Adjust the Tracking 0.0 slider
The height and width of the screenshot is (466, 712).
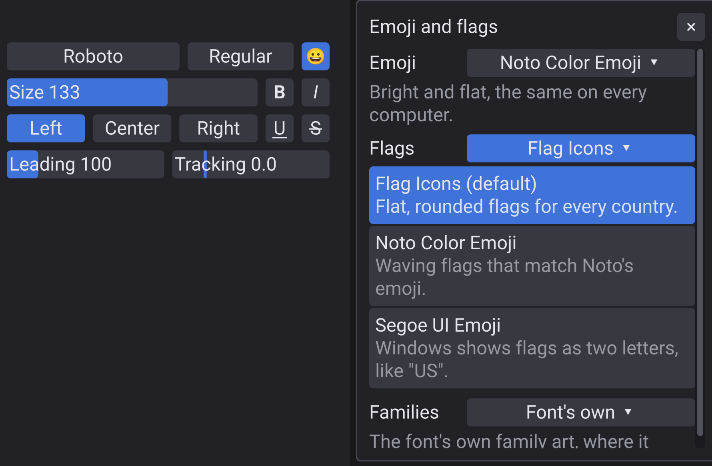[251, 164]
